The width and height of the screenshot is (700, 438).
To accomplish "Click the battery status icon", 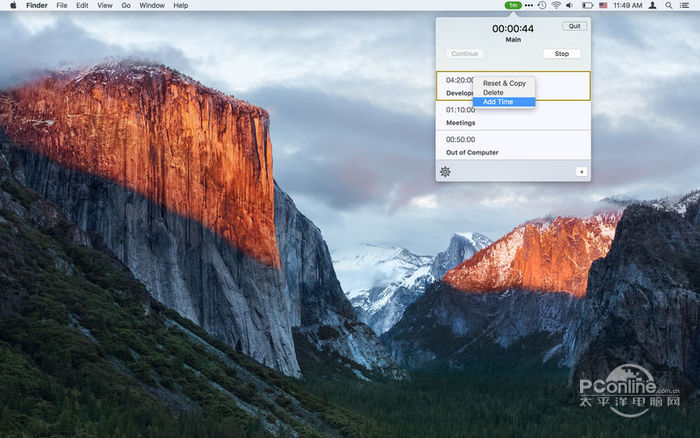I will click(587, 5).
